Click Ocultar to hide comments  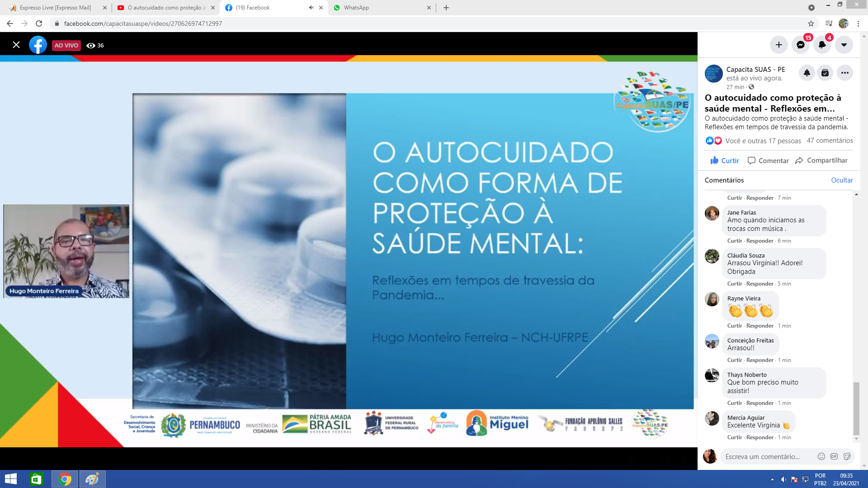(842, 180)
